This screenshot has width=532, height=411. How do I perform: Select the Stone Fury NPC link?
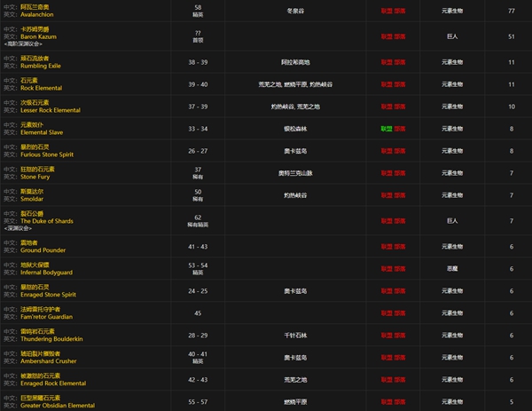[x=38, y=177]
